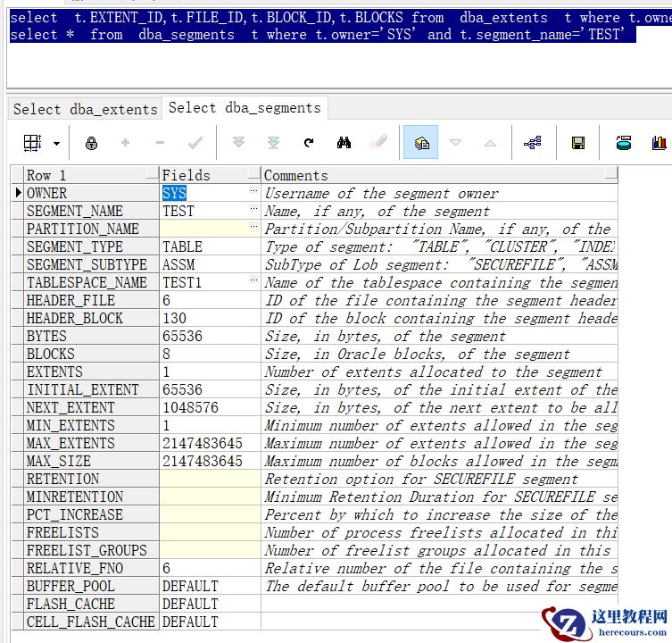Click the dba_segments SQL statement line
The width and height of the screenshot is (672, 643).
click(x=317, y=34)
